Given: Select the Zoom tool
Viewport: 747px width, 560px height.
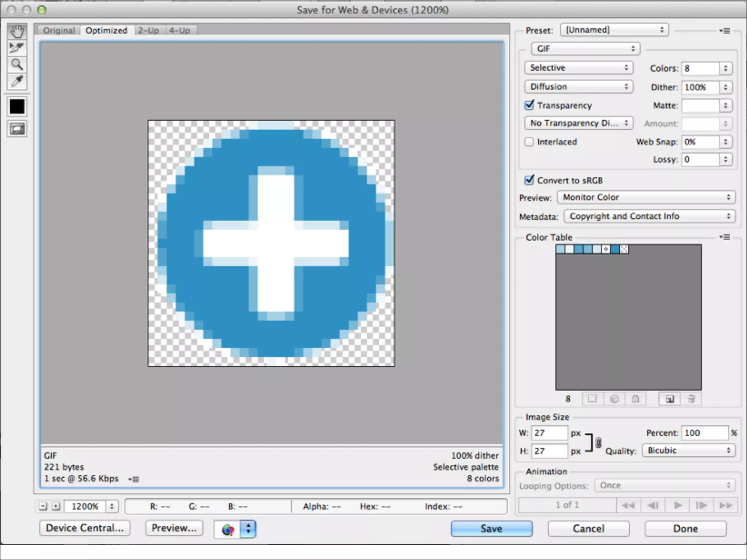Looking at the screenshot, I should (17, 65).
